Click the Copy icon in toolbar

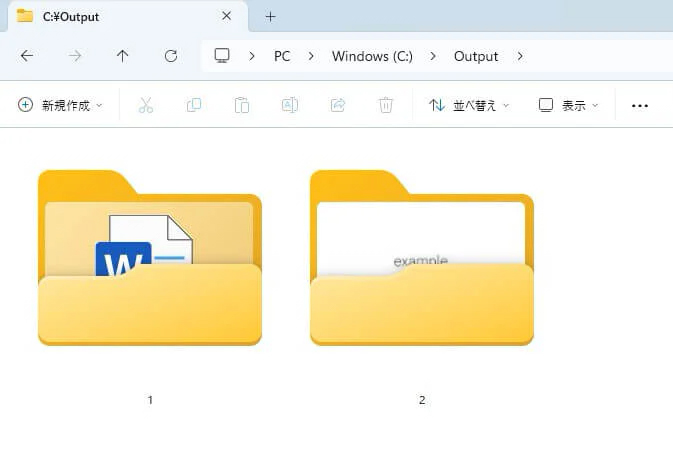click(x=194, y=105)
